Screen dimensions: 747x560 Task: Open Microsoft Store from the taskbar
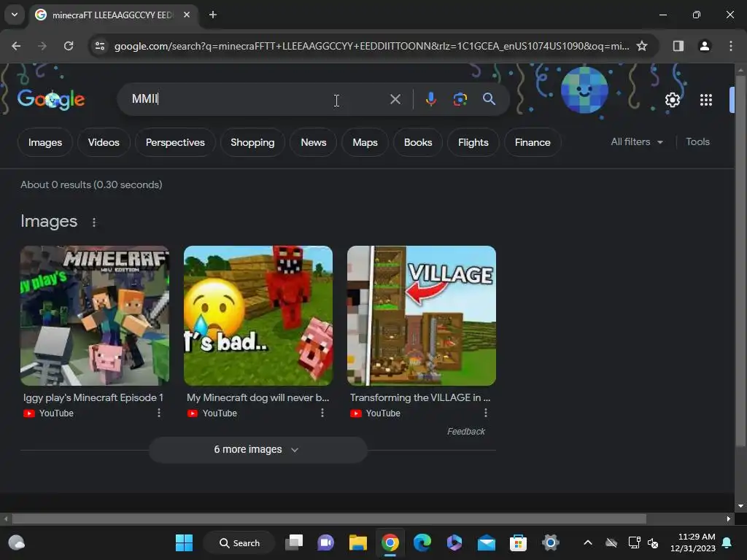(x=518, y=542)
